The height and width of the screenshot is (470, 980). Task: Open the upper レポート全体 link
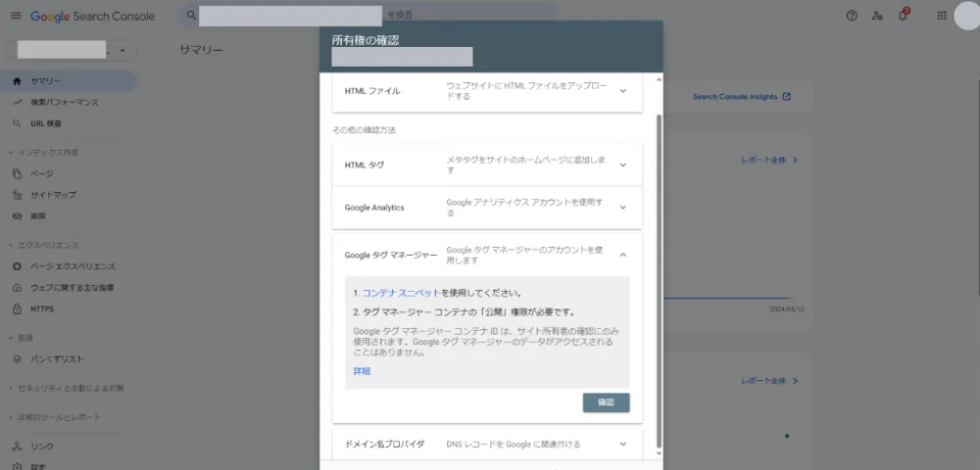click(769, 160)
